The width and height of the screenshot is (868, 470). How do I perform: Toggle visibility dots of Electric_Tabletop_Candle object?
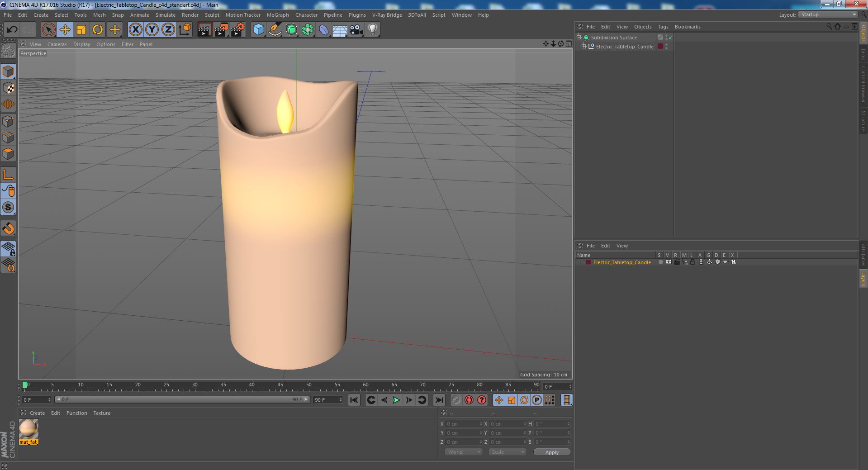[667, 47]
